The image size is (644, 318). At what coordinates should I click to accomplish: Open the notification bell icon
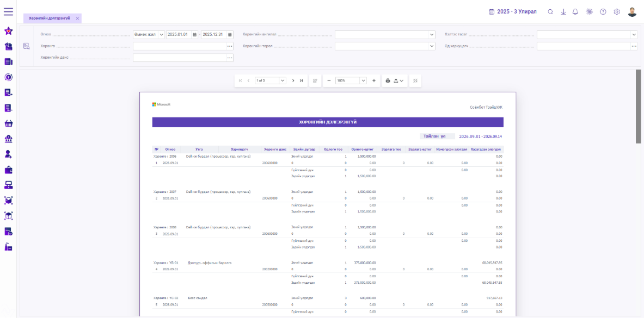pos(575,12)
